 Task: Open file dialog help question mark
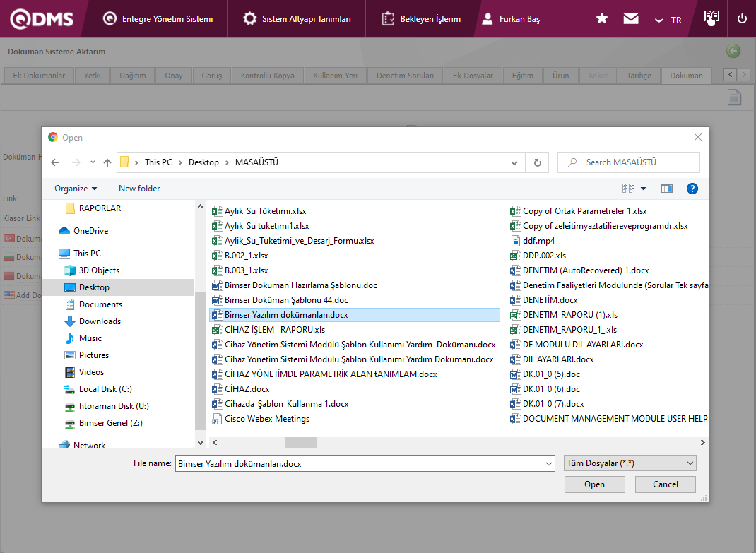[692, 189]
